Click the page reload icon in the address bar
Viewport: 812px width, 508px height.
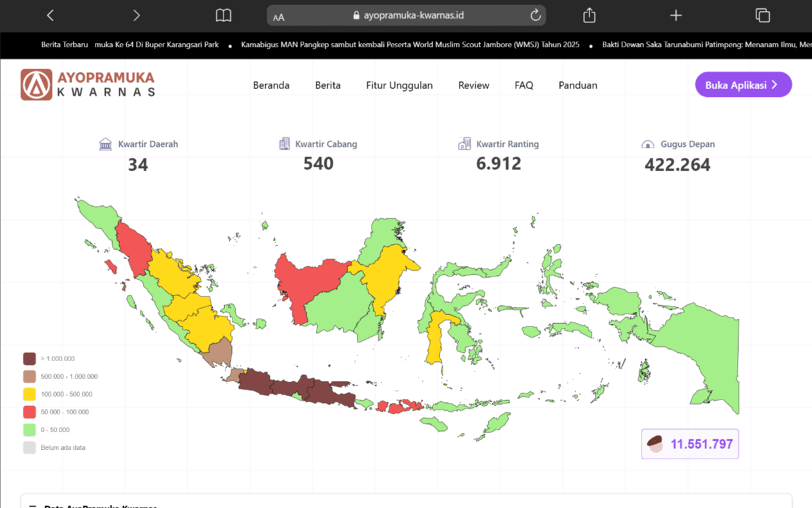[536, 15]
